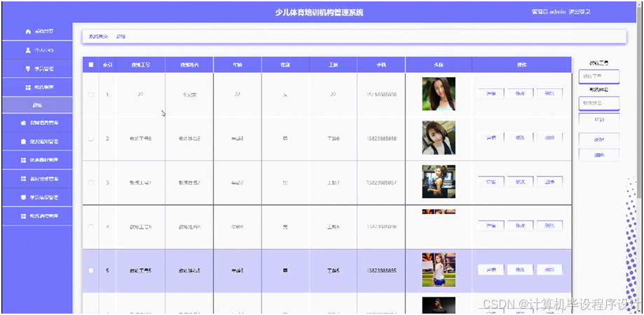The image size is (644, 315).
Task: Click 删除 for row index 3
Action: 549,182
